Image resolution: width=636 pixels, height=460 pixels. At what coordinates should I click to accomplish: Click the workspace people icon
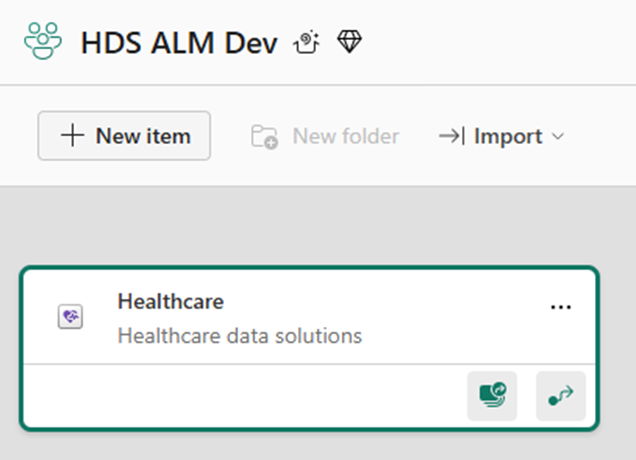click(x=43, y=41)
